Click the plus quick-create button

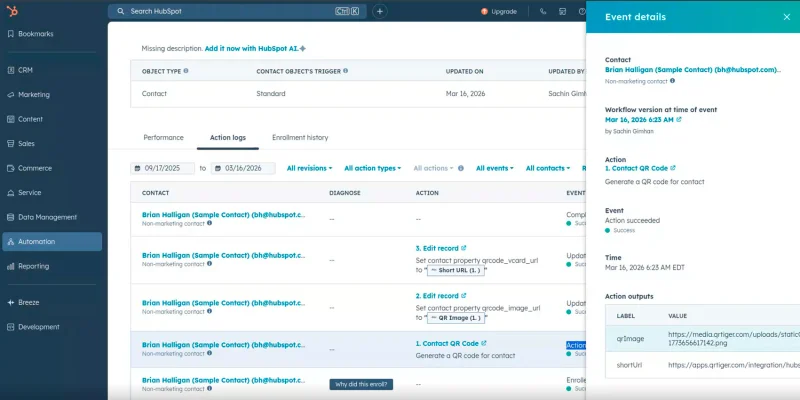tap(380, 11)
